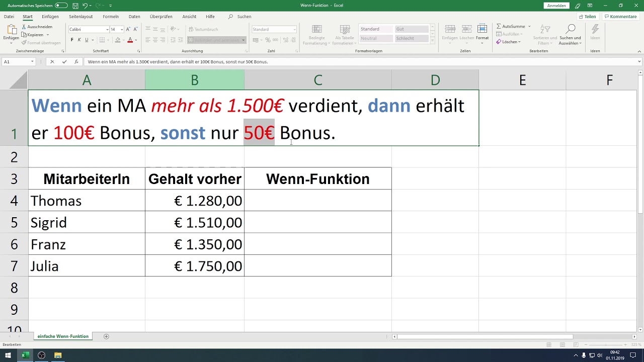The image size is (644, 362).
Task: Toggle center horizontal alignment
Action: (155, 40)
